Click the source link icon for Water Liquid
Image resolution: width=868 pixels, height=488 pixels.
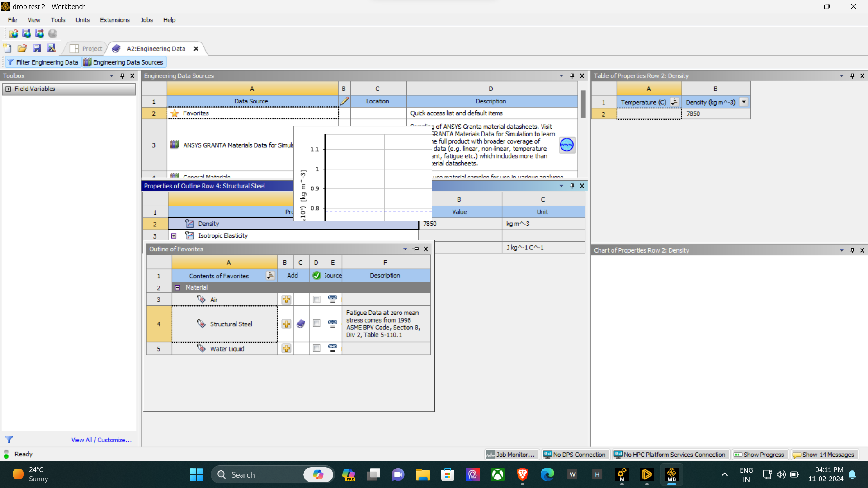pos(333,348)
